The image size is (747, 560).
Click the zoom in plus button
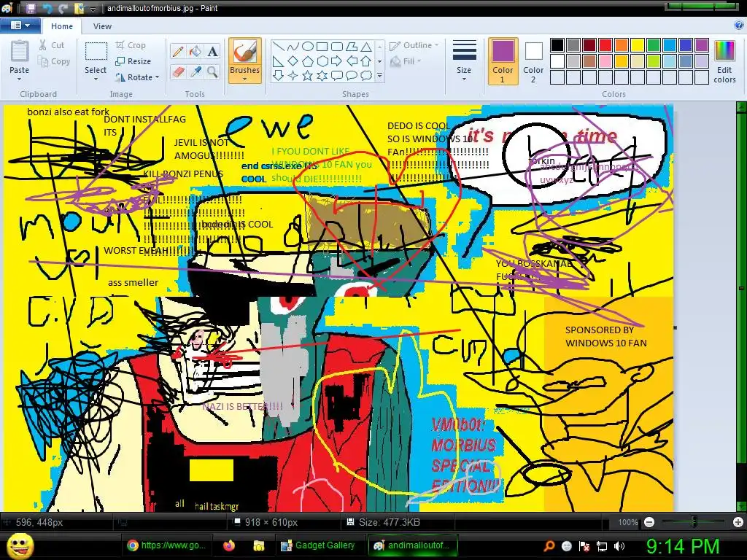pyautogui.click(x=738, y=522)
